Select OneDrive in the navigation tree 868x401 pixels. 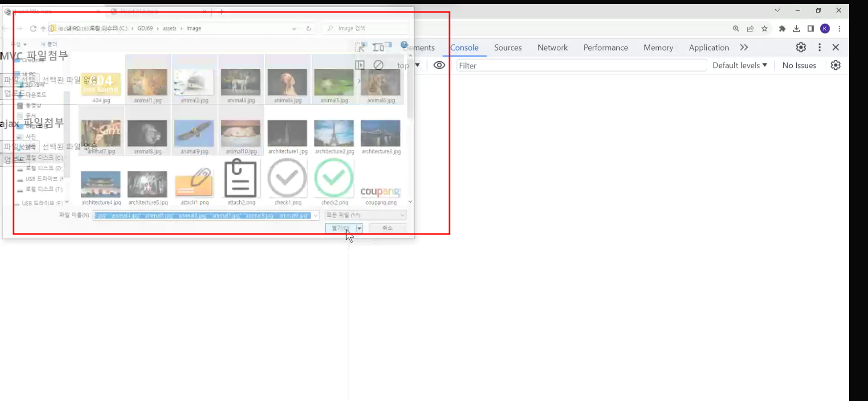coord(30,60)
